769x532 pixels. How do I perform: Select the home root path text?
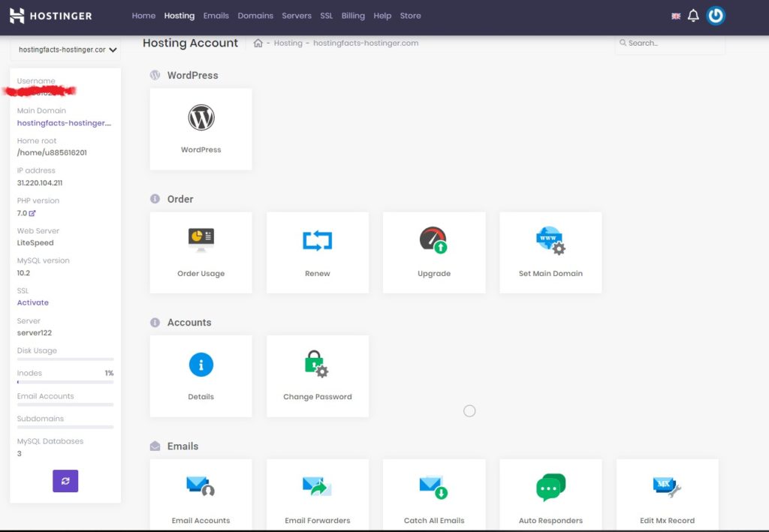tap(52, 152)
